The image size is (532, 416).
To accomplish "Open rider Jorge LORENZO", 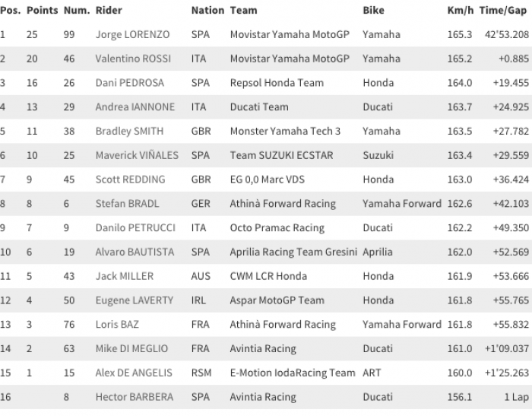I will 132,35.
